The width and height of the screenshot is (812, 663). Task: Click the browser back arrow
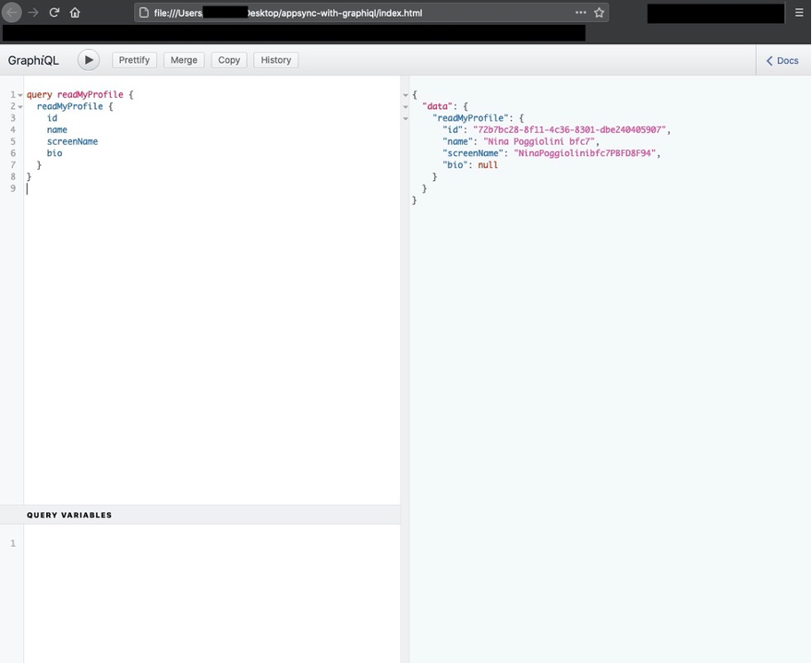13,13
